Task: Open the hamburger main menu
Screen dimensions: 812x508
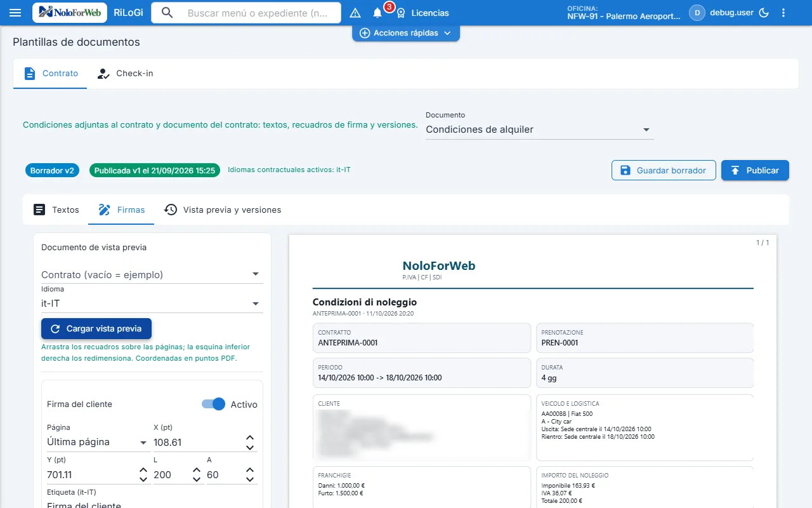Action: coord(16,13)
